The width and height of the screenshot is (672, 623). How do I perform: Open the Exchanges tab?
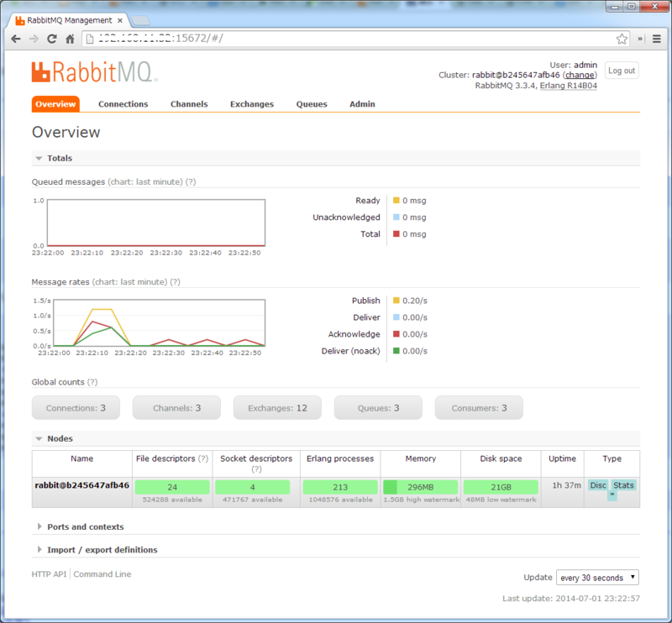pyautogui.click(x=251, y=104)
